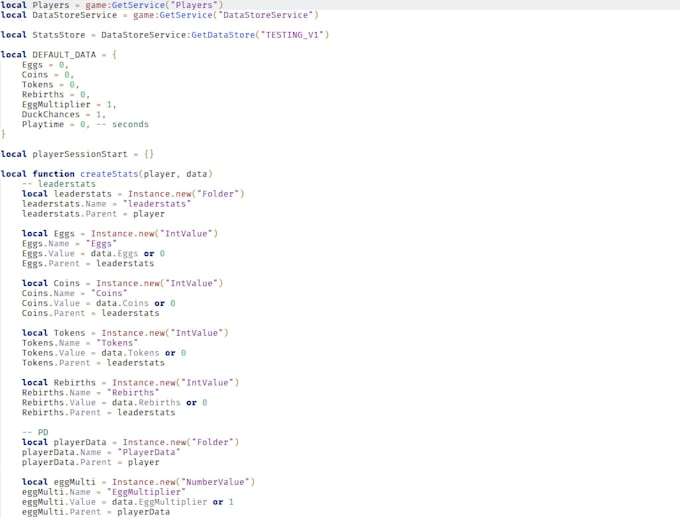Click the 'Eggs.Value = data.Eggs or 0' line
This screenshot has height=518, width=680.
[93, 254]
